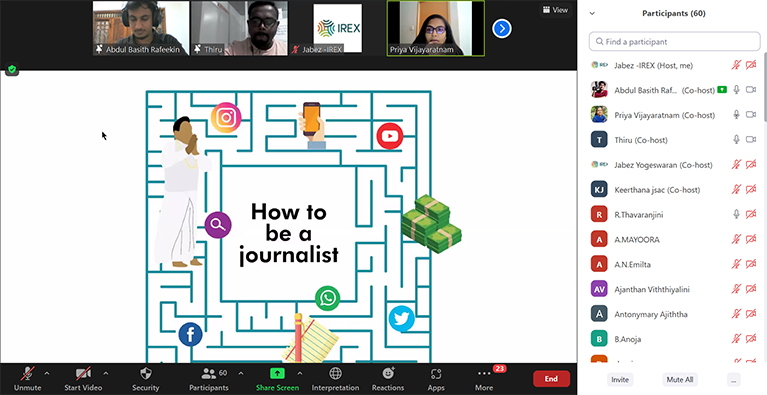
Task: Open the three-dots menu beside Mute All
Action: tap(733, 379)
